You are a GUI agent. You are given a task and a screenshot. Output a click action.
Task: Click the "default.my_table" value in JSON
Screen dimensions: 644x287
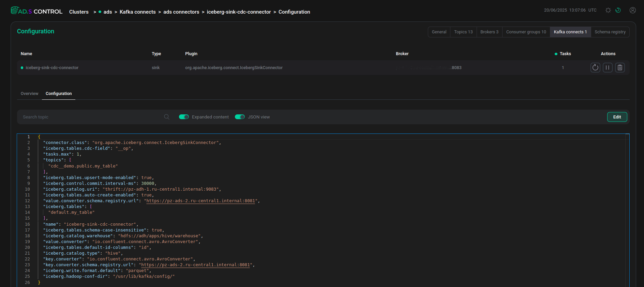72,212
